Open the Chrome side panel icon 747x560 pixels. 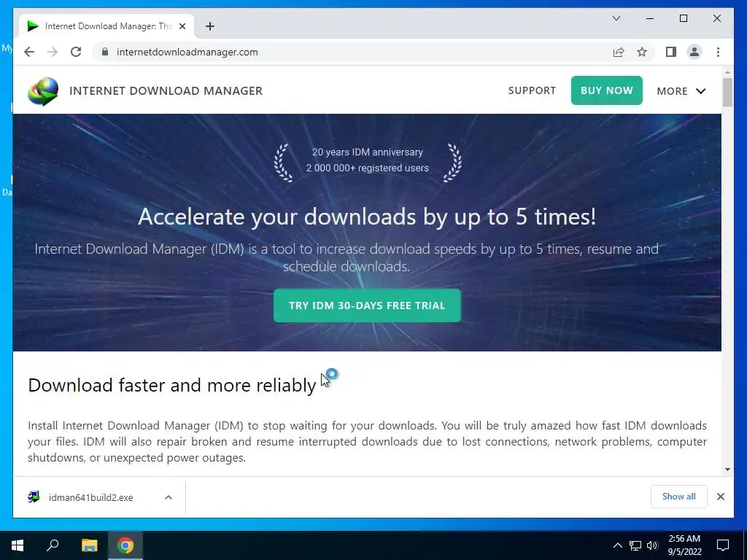tap(671, 52)
